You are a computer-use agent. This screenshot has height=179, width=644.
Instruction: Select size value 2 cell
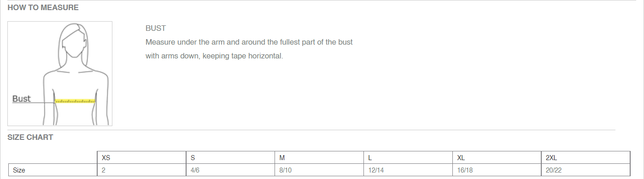pos(142,170)
